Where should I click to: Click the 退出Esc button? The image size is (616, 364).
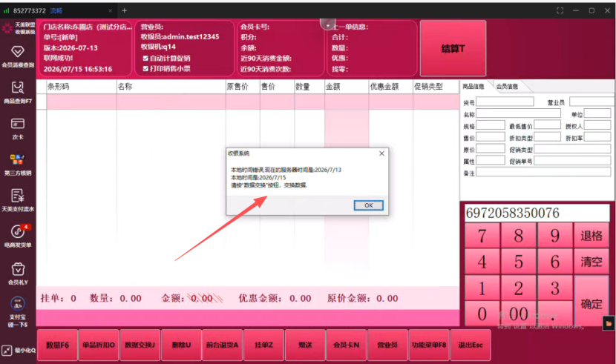471,345
